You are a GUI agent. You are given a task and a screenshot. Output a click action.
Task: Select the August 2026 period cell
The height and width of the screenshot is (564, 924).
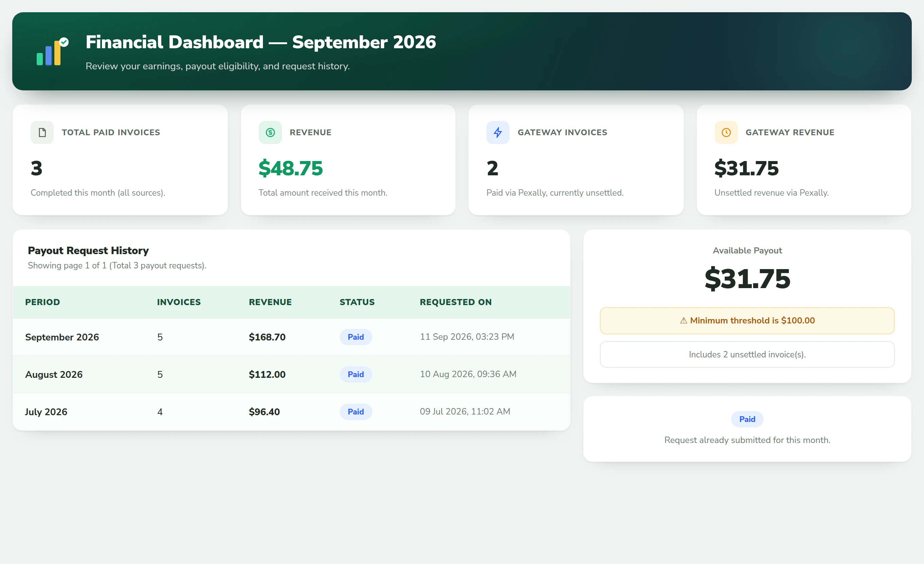pyautogui.click(x=54, y=375)
